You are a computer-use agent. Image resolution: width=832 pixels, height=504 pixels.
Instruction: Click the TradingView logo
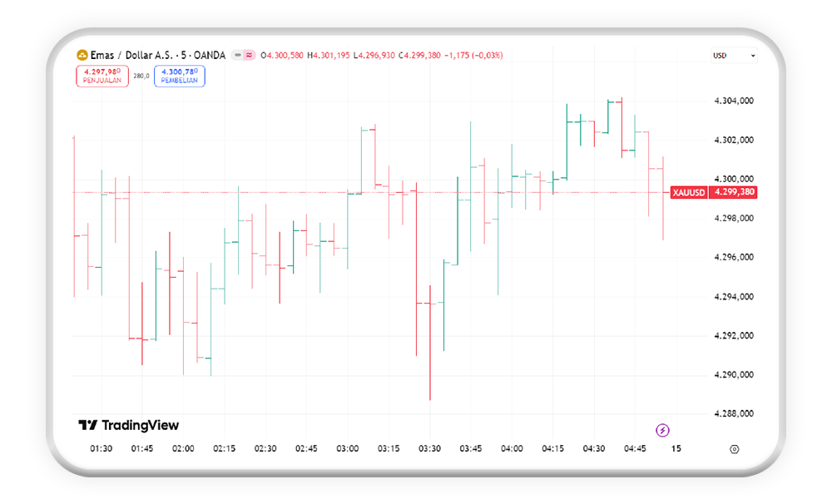(x=129, y=425)
